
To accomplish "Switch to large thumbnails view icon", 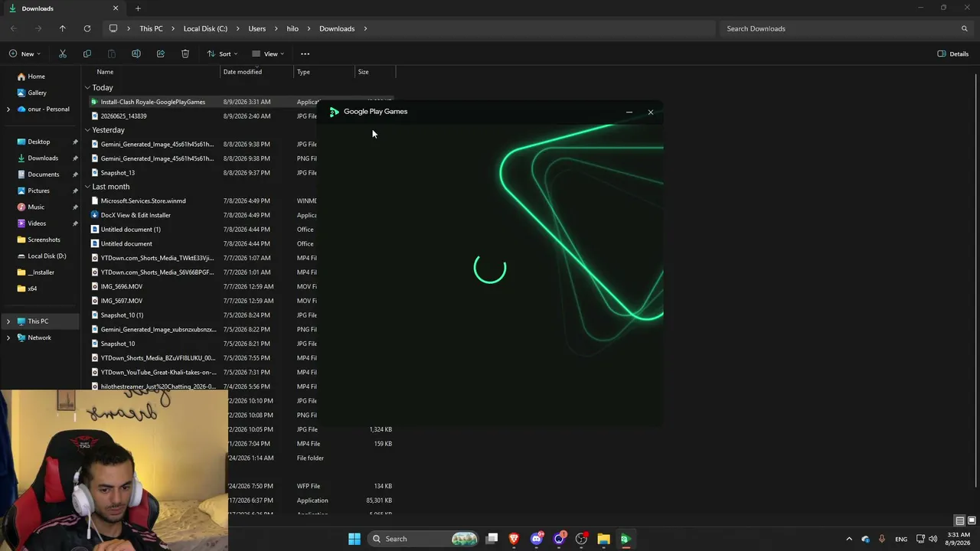I will click(x=971, y=521).
